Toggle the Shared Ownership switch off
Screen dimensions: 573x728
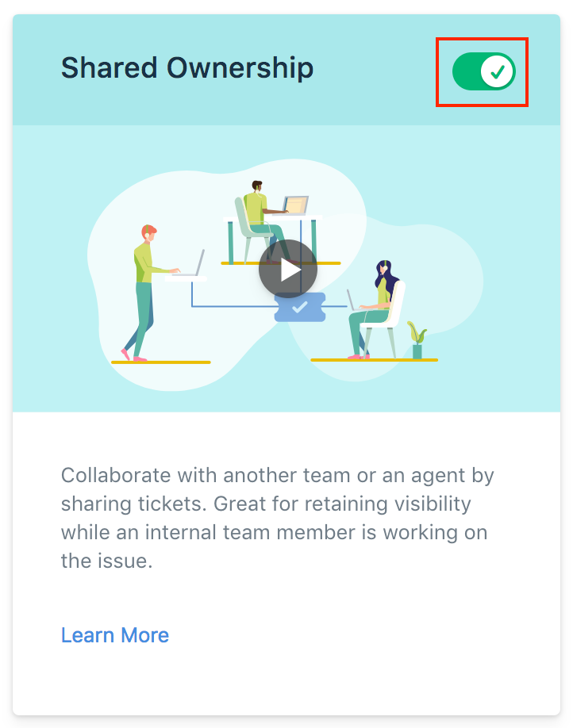pyautogui.click(x=484, y=71)
